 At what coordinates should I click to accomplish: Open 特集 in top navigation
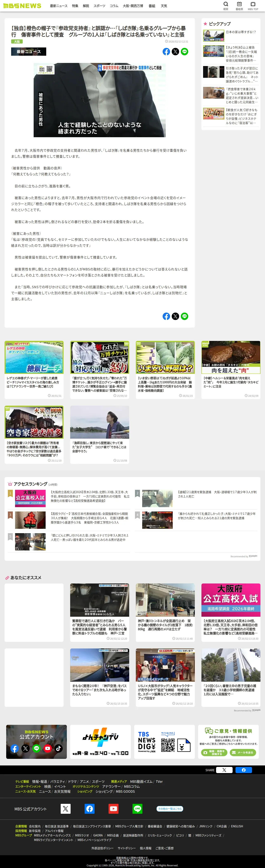75,6
